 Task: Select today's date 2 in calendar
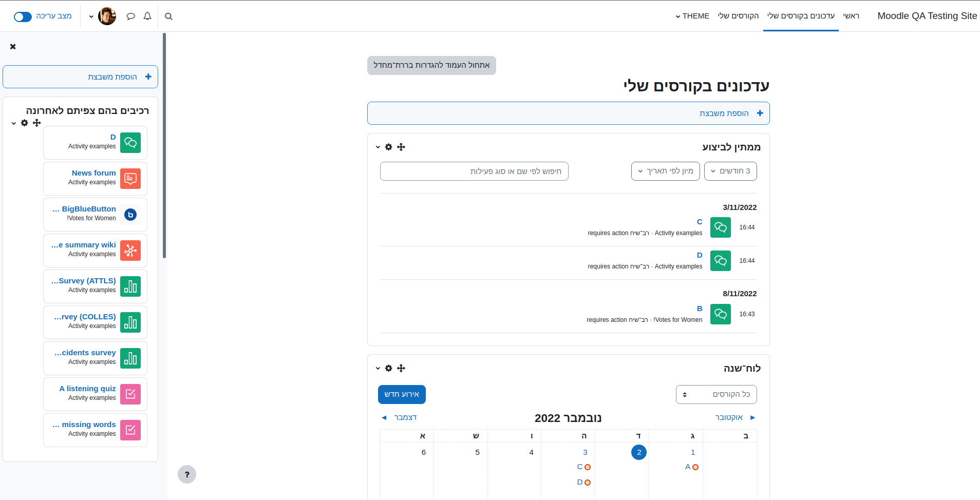pyautogui.click(x=639, y=452)
